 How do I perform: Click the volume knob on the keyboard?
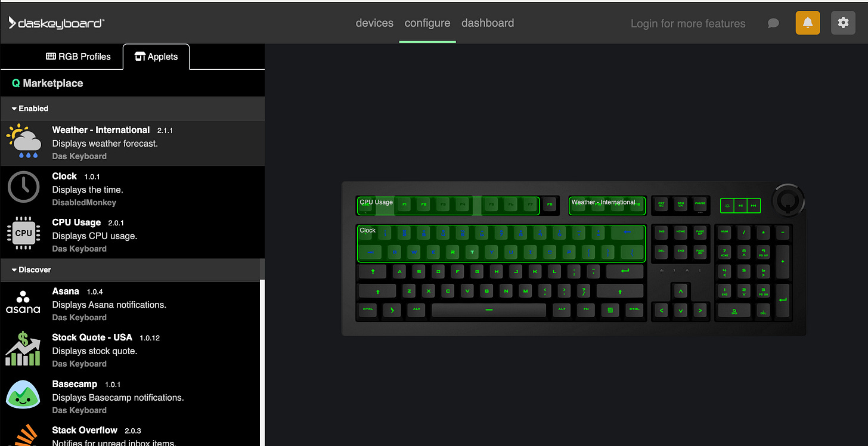click(788, 199)
